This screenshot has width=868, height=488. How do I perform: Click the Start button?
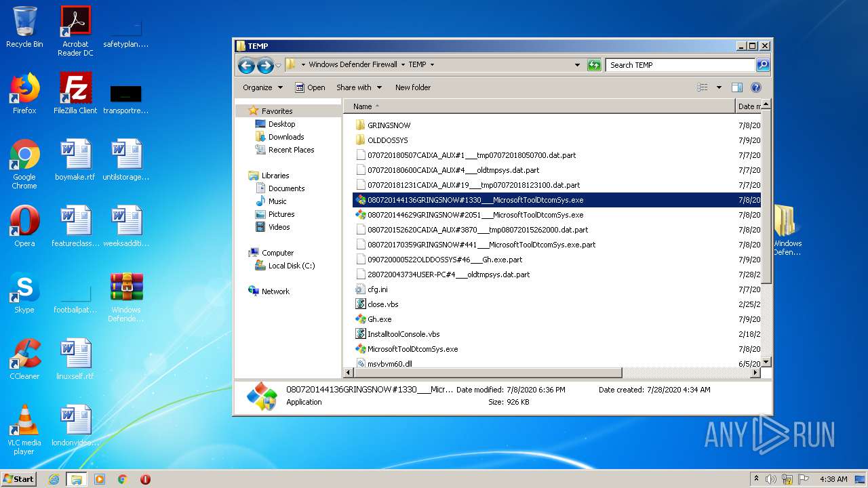[19, 479]
